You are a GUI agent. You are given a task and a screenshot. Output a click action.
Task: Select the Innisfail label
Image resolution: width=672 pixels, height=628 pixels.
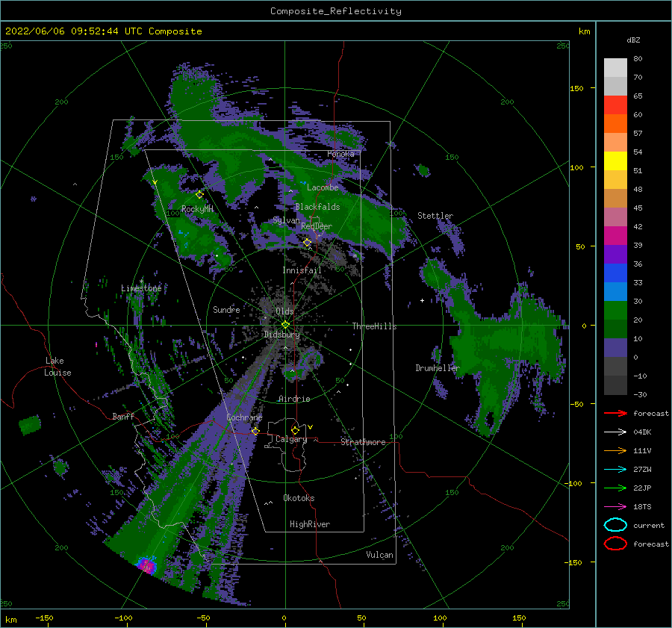click(302, 270)
